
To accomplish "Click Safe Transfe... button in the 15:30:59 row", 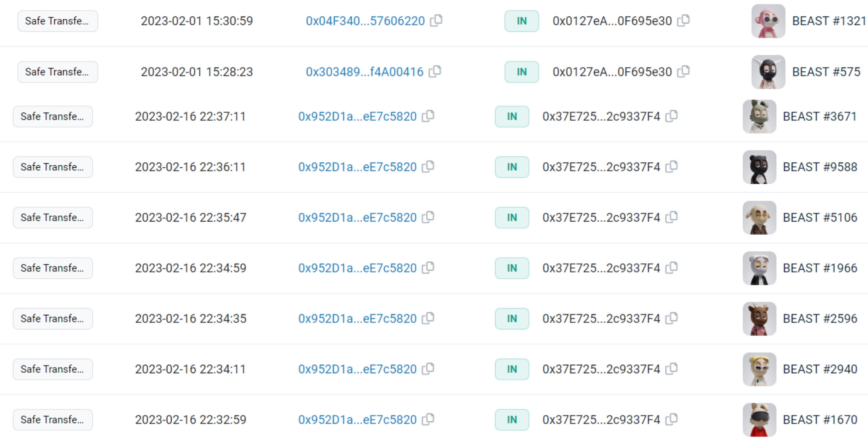I will pyautogui.click(x=57, y=21).
